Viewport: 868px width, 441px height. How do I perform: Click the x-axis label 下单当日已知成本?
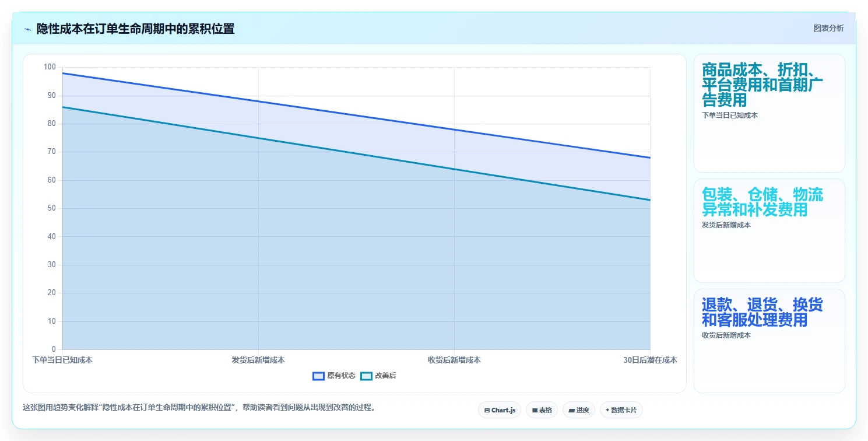click(62, 360)
